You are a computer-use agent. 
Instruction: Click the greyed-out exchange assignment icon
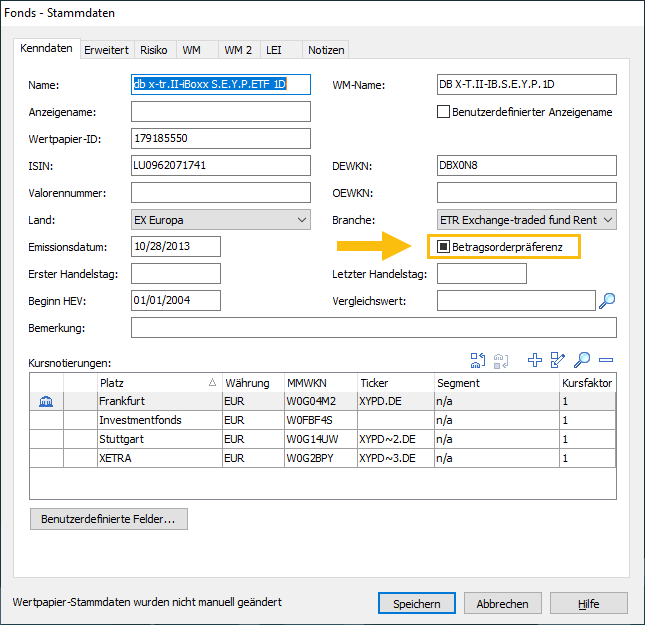(501, 361)
